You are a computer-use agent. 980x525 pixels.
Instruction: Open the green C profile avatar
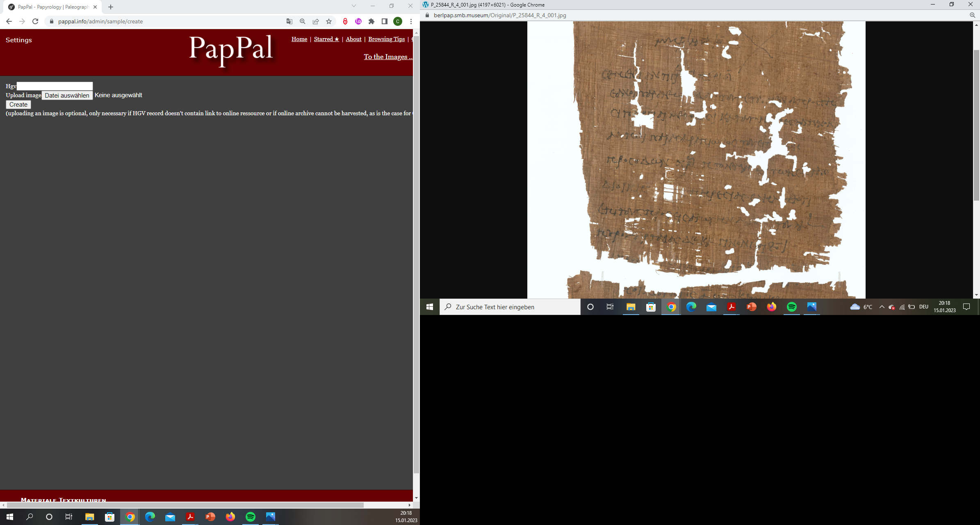click(x=398, y=21)
